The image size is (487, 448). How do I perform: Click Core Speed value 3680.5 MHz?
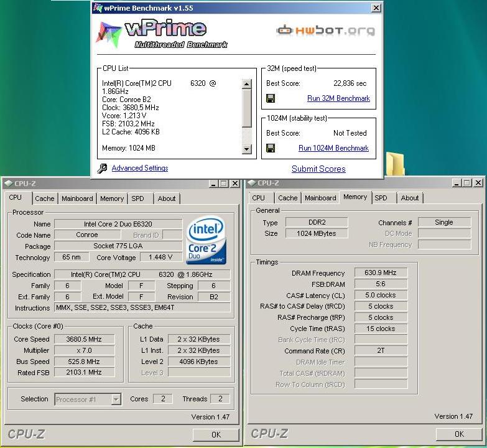tap(84, 339)
